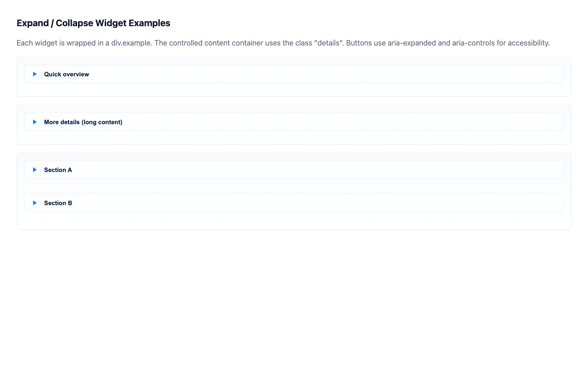Click the collapsed-state triangle on the first widget
The image size is (588, 368).
pos(35,74)
